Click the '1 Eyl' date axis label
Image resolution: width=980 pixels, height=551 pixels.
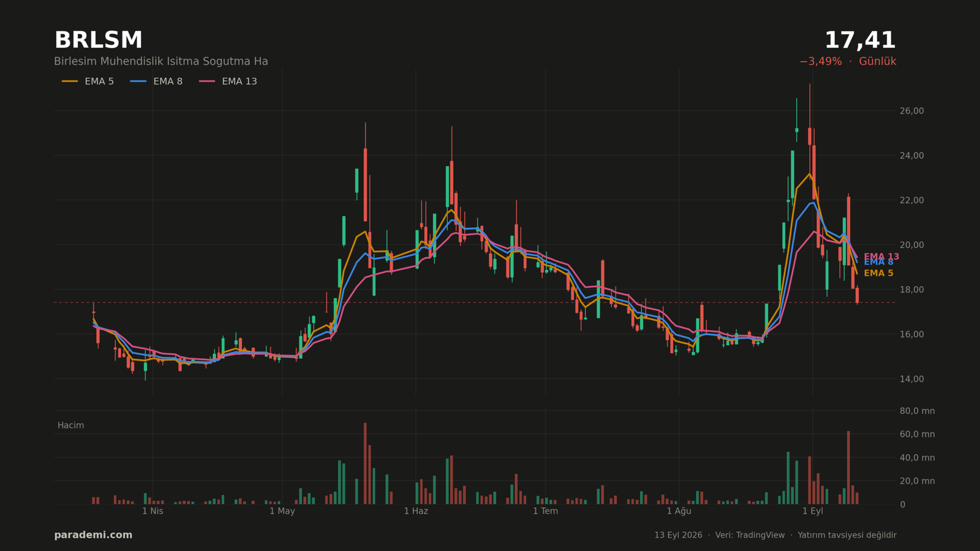pos(813,511)
